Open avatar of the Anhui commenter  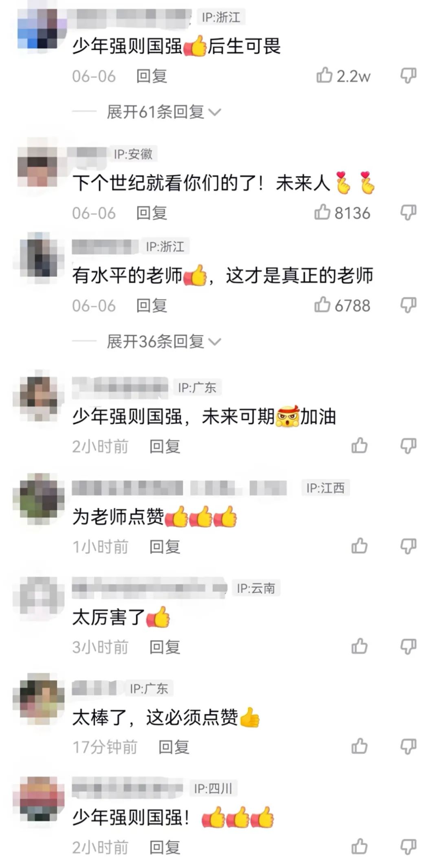click(39, 167)
